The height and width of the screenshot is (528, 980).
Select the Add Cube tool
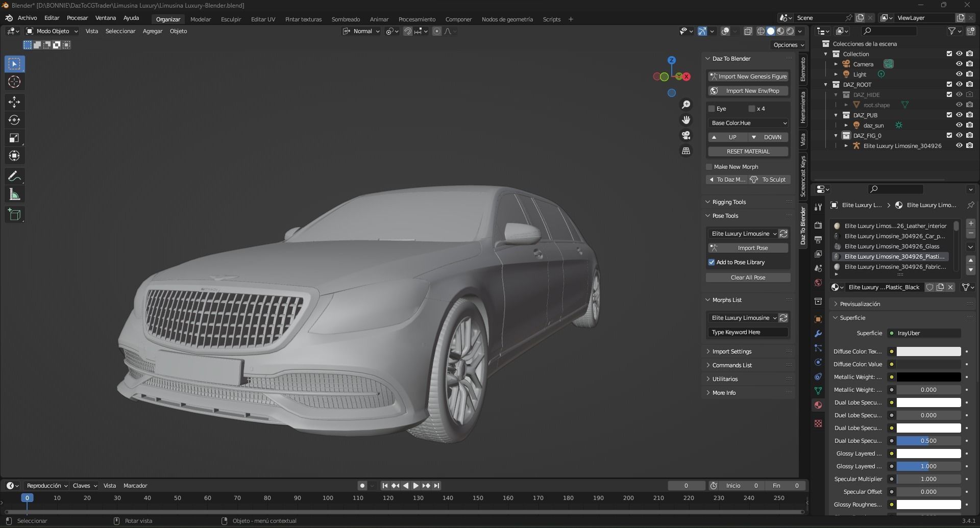14,215
